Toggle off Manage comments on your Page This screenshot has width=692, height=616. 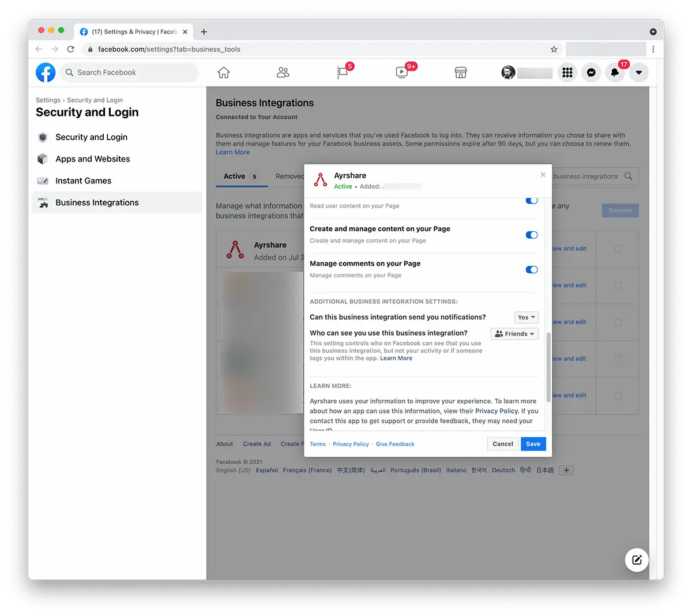pyautogui.click(x=532, y=269)
